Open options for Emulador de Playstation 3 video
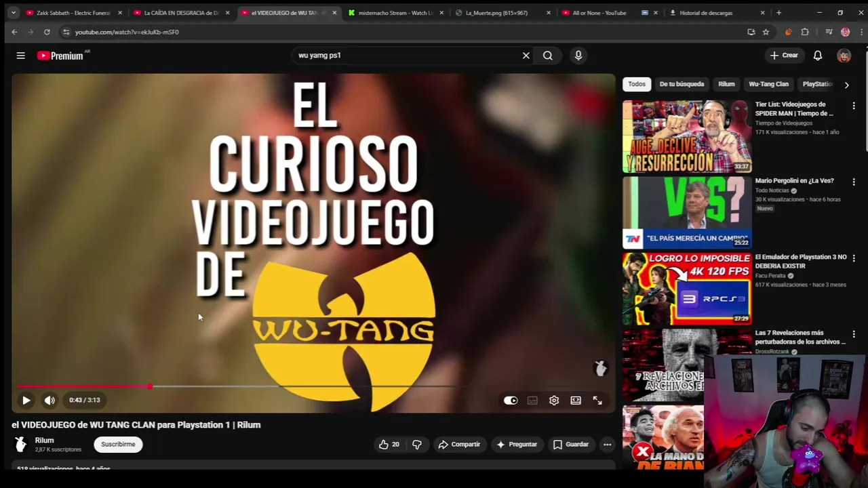Viewport: 868px width, 488px height. click(854, 258)
